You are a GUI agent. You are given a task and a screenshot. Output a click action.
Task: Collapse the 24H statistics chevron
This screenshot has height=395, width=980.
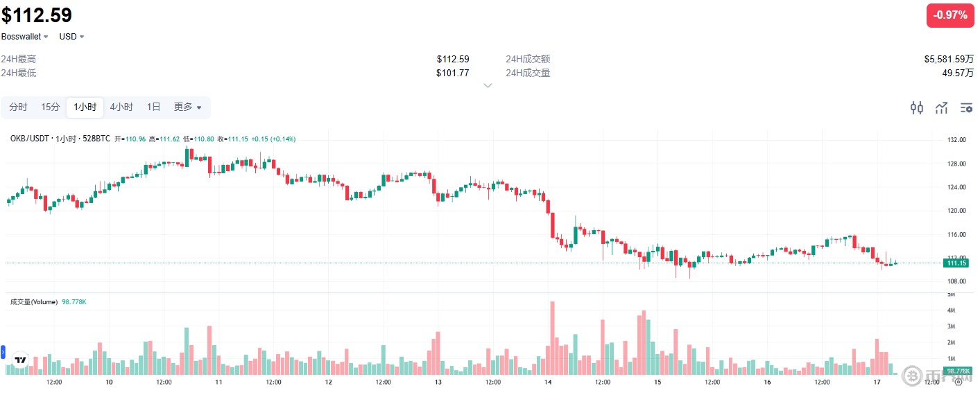(488, 85)
